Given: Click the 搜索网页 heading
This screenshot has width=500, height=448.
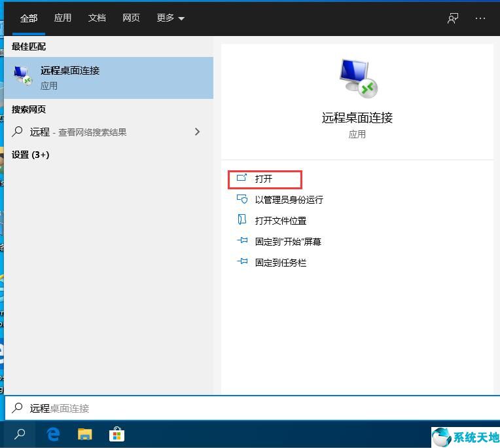Looking at the screenshot, I should [29, 109].
